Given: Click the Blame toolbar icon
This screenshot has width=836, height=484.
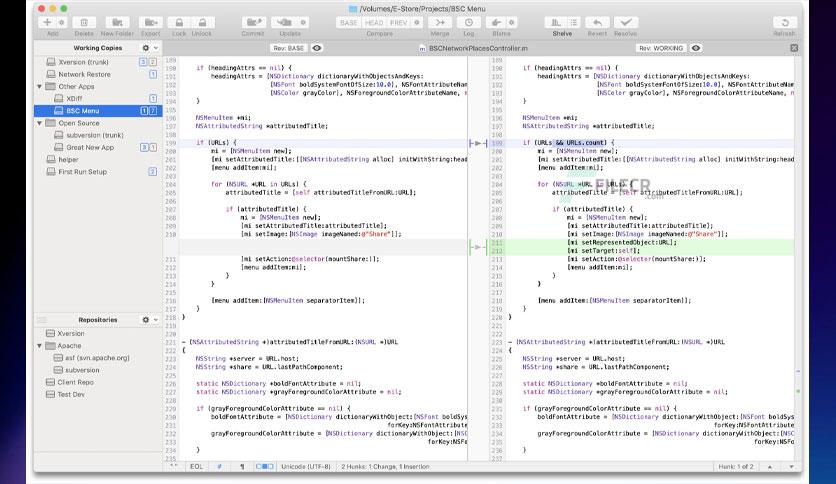Looking at the screenshot, I should [496, 22].
